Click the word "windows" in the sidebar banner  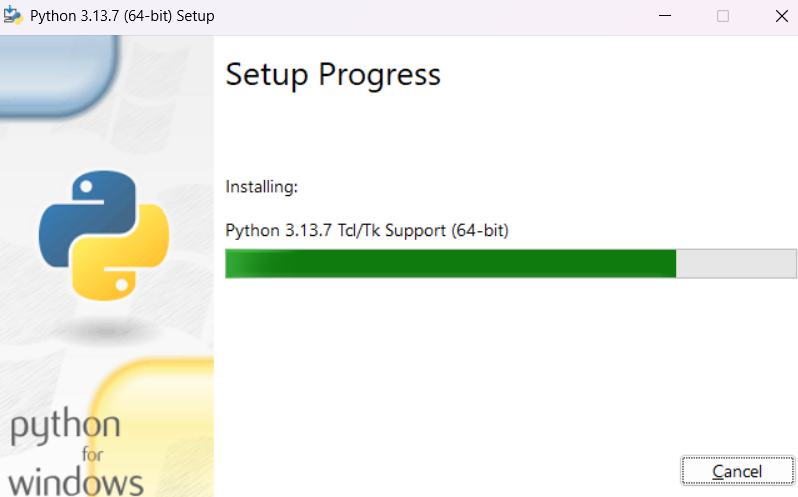click(76, 479)
